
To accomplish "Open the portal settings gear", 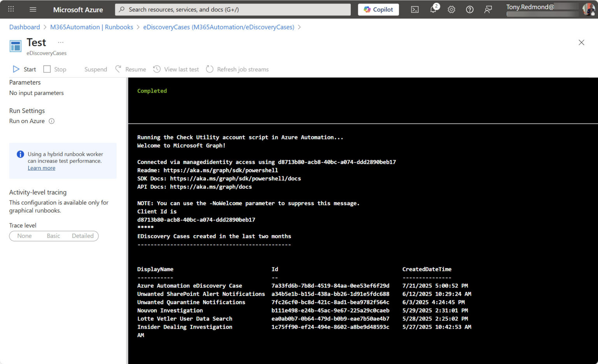I will (451, 9).
